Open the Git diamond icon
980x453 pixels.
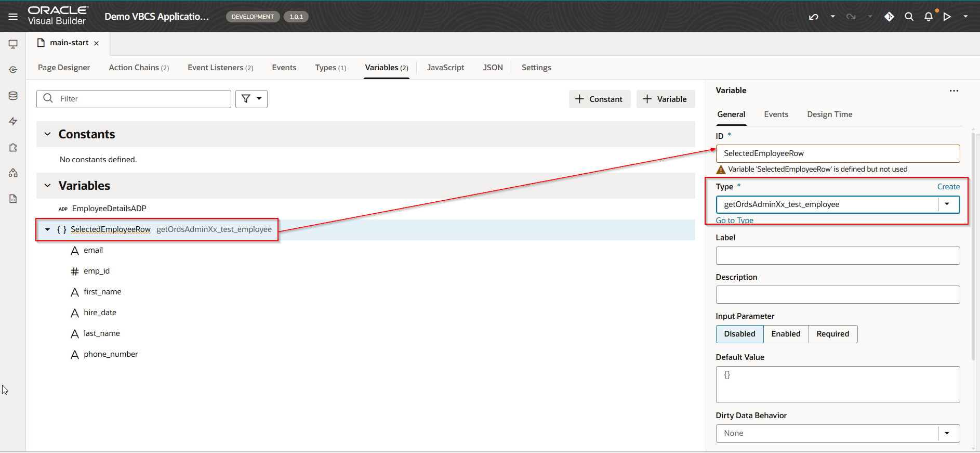coord(889,17)
